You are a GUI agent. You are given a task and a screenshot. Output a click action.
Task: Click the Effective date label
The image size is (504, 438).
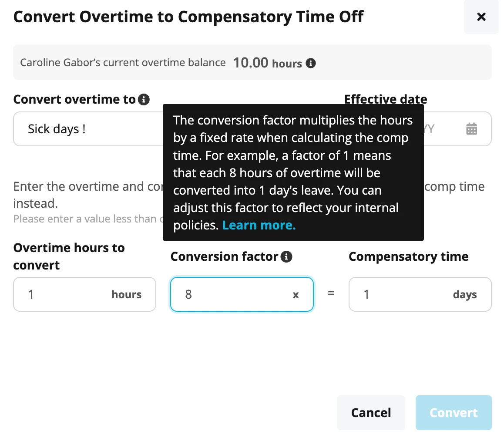[x=385, y=99]
